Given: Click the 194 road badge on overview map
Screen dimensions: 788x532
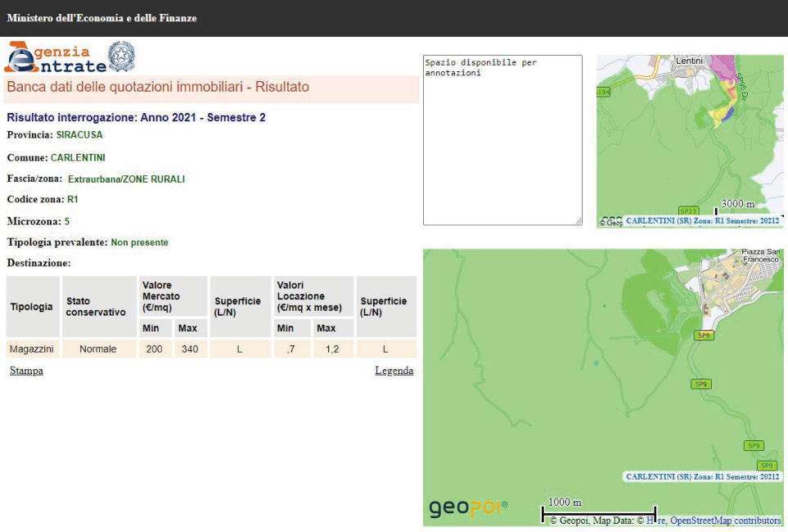Looking at the screenshot, I should (604, 92).
